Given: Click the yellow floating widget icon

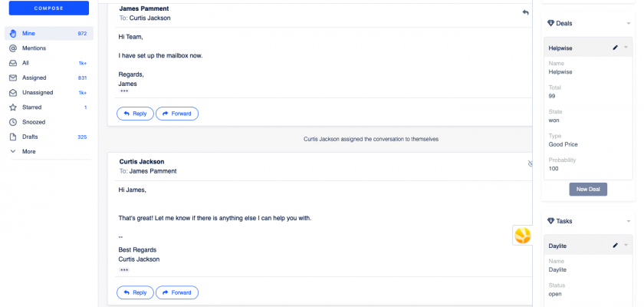Looking at the screenshot, I should tap(522, 236).
